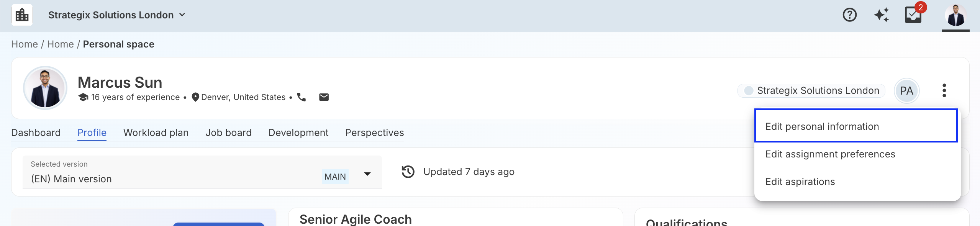Open the help question mark icon
Screen dimensions: 980x226
[x=849, y=15]
